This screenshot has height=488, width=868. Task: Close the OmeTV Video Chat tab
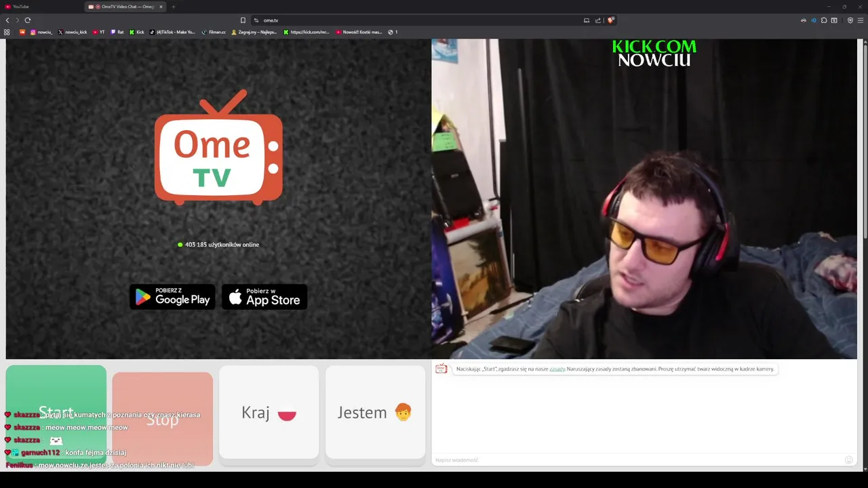pos(161,7)
